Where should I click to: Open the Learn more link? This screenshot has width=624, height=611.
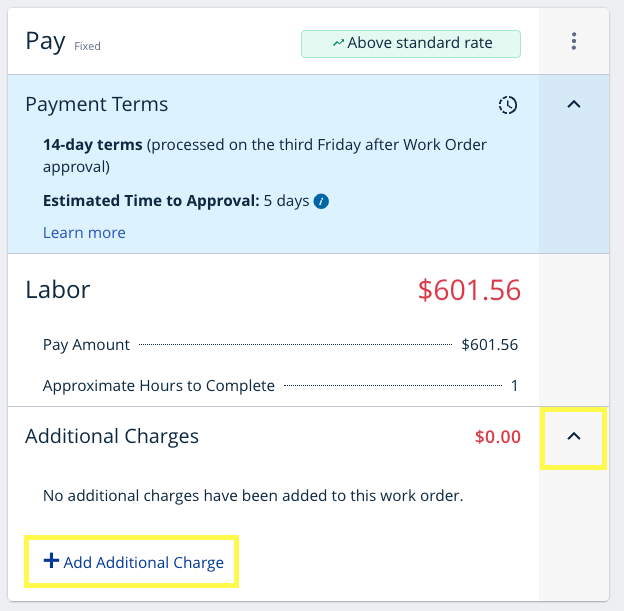pyautogui.click(x=84, y=233)
